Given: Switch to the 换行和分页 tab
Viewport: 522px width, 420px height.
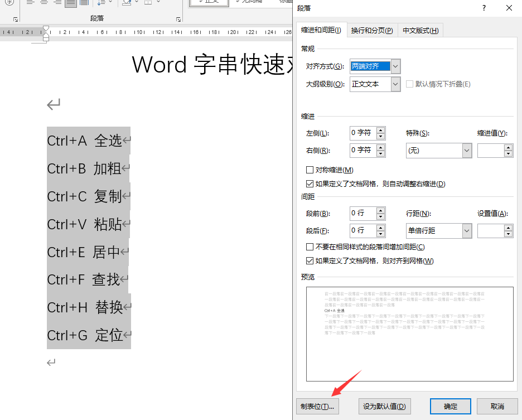Looking at the screenshot, I should [x=372, y=30].
